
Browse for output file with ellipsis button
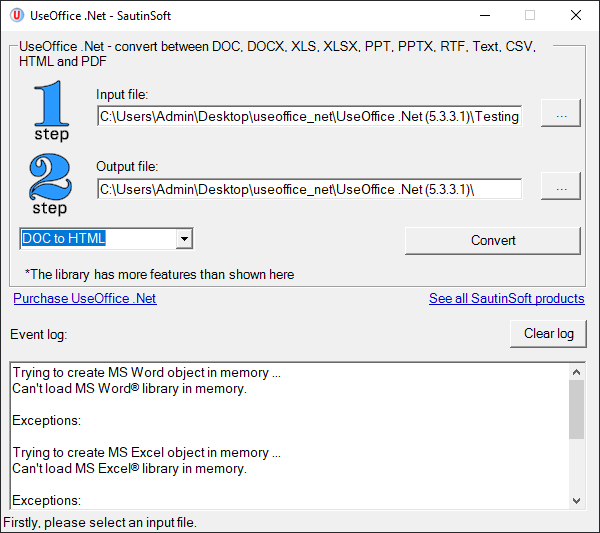560,188
